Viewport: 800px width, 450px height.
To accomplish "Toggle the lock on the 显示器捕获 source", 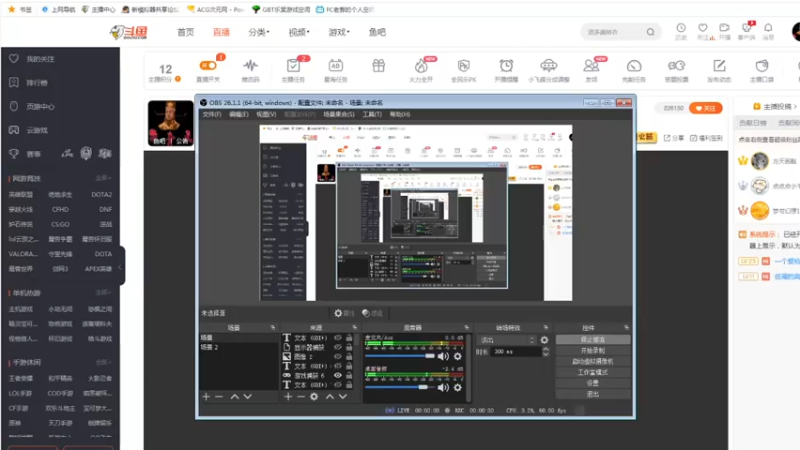I will tap(349, 347).
